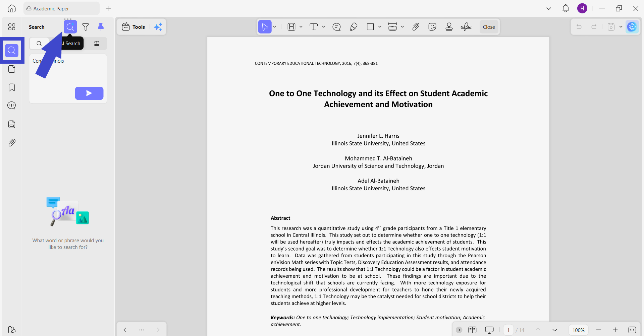The width and height of the screenshot is (644, 336).
Task: Jump to the next page with down chevron
Action: coord(555,330)
